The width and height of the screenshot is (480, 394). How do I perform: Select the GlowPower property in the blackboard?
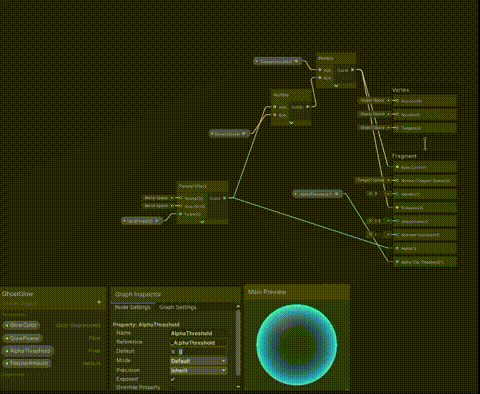pos(22,338)
